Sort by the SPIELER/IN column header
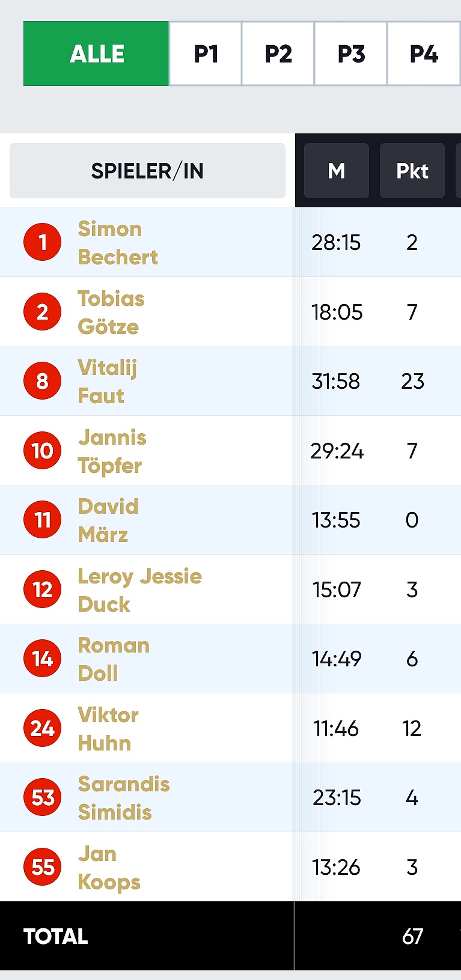 click(147, 171)
